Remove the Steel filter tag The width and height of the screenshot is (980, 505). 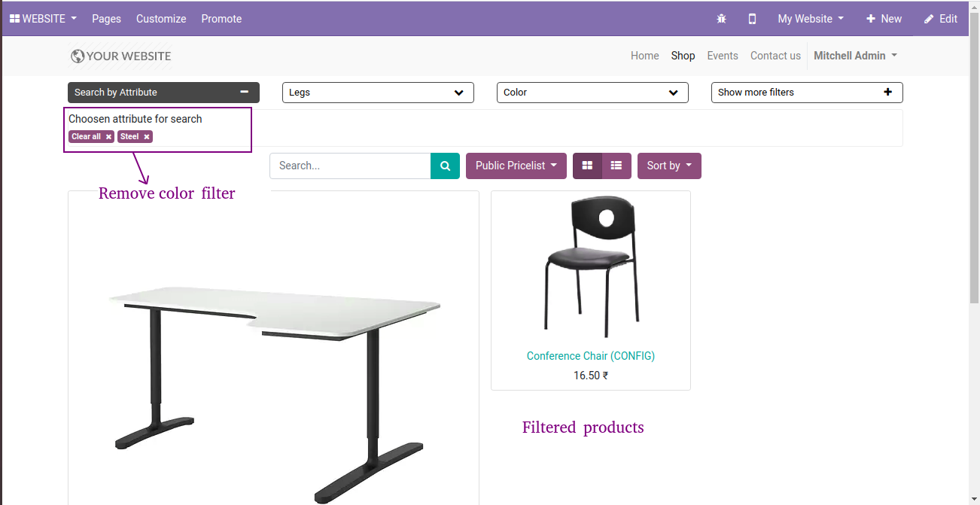(147, 137)
